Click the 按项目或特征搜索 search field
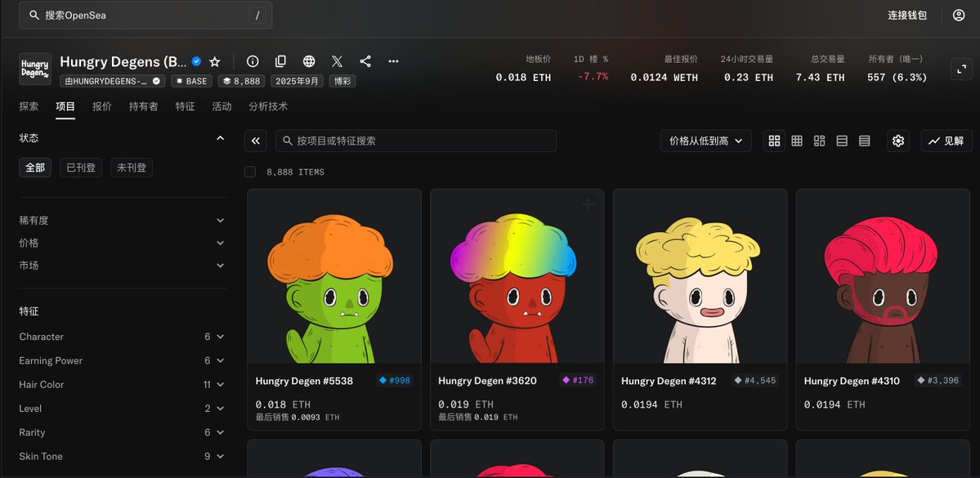This screenshot has width=980, height=478. (x=416, y=141)
